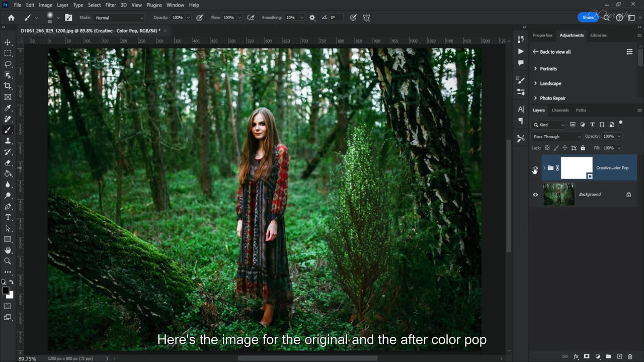Open the Comments panel icon

[x=521, y=63]
